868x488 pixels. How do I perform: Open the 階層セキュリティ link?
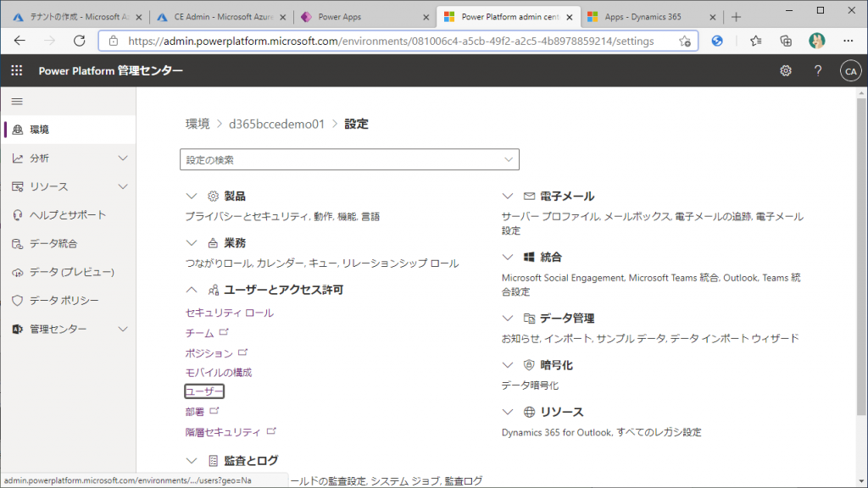223,431
